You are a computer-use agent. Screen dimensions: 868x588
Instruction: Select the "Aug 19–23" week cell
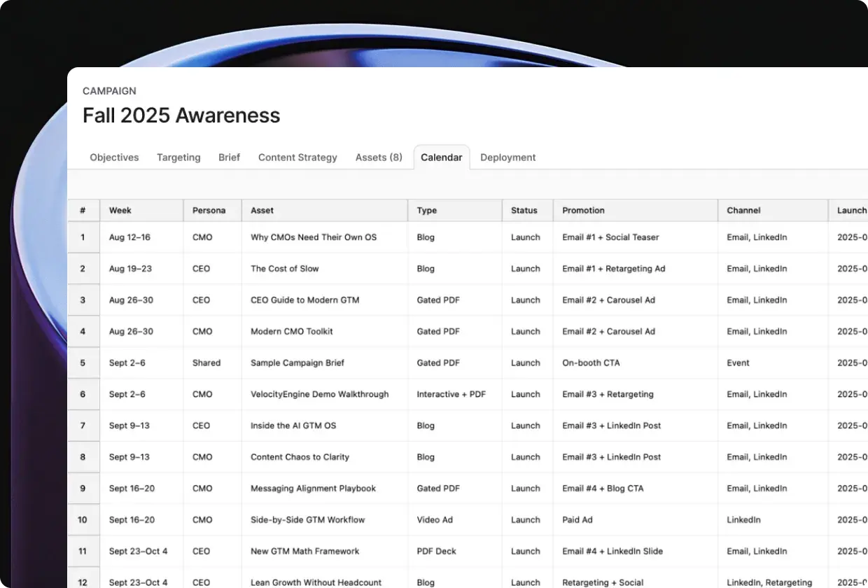pos(141,269)
